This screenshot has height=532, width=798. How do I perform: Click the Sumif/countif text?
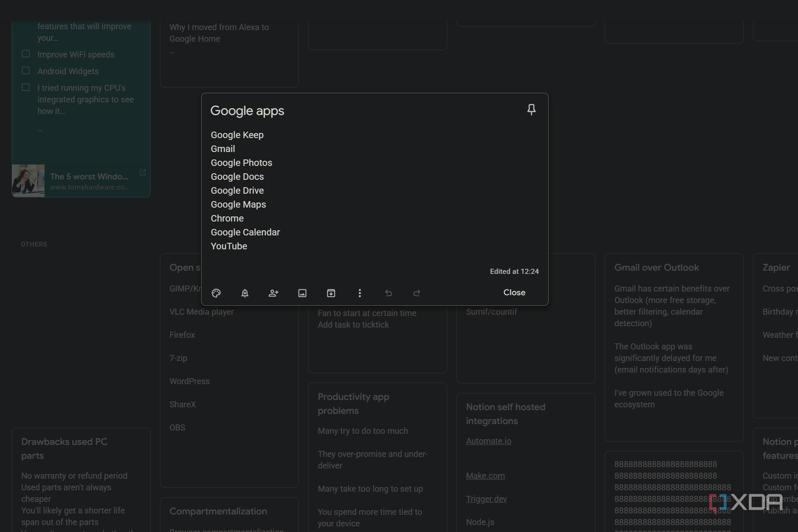(x=492, y=312)
